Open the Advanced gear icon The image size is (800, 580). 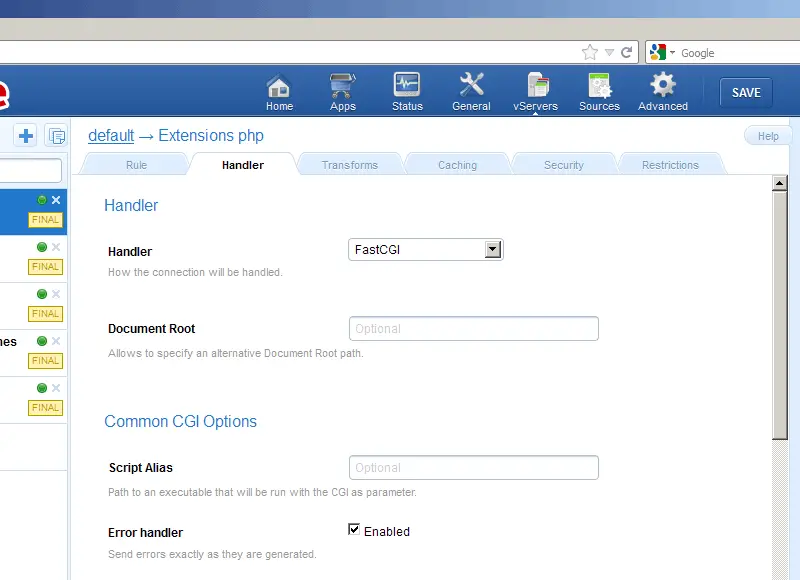[663, 92]
